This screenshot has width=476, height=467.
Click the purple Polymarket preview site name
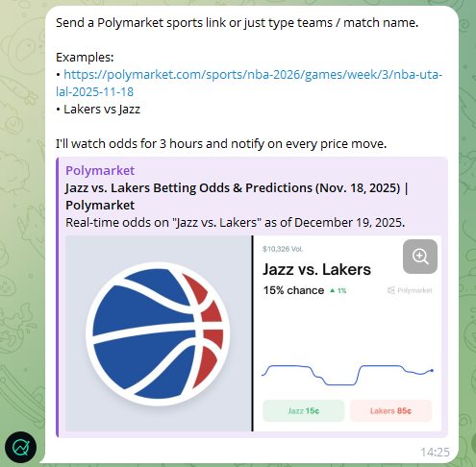click(x=100, y=170)
